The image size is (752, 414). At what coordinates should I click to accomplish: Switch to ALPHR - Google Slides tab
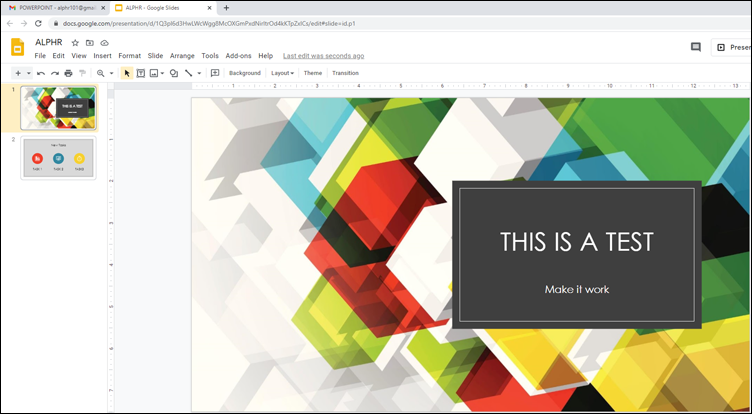point(163,8)
